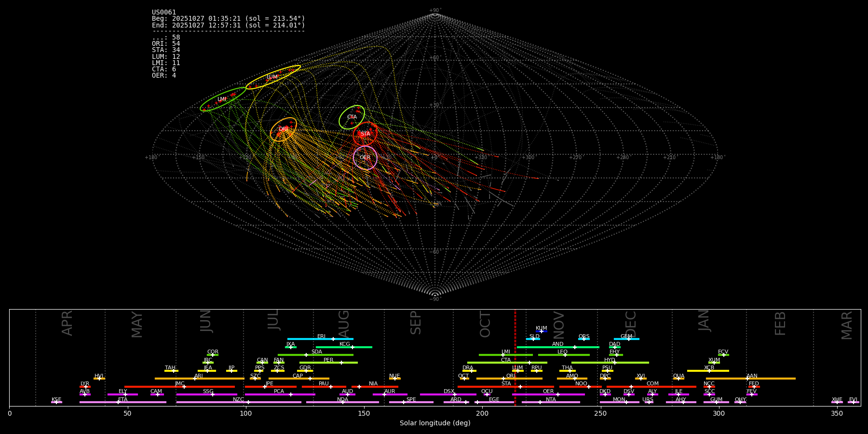Click the AUR shower bar label

(x=390, y=392)
